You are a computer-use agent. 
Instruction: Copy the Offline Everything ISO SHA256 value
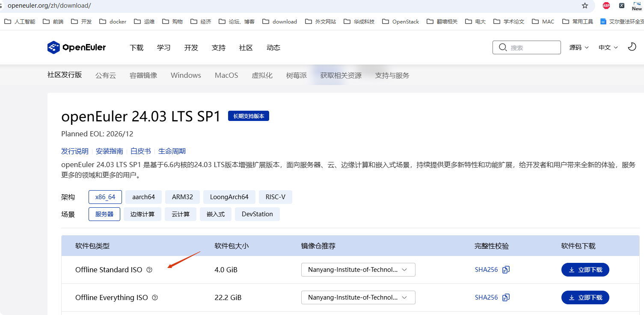(506, 297)
